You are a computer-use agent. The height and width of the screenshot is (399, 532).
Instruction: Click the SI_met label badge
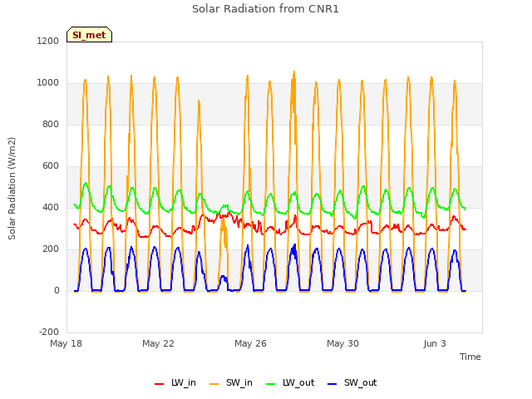click(x=89, y=35)
